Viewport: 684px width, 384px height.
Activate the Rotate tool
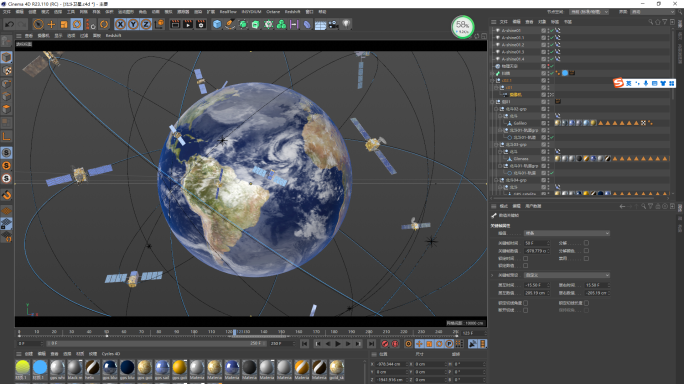tap(77, 24)
